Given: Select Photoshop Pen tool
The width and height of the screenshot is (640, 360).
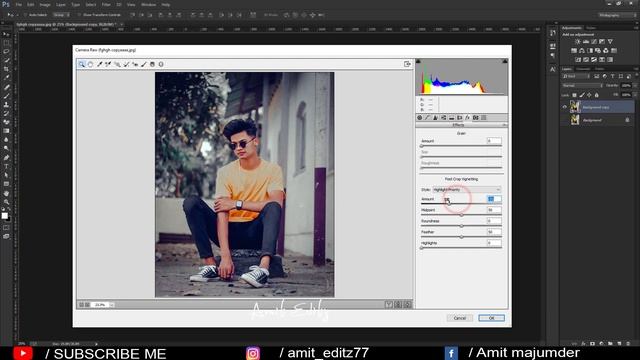Looking at the screenshot, I should [x=6, y=158].
